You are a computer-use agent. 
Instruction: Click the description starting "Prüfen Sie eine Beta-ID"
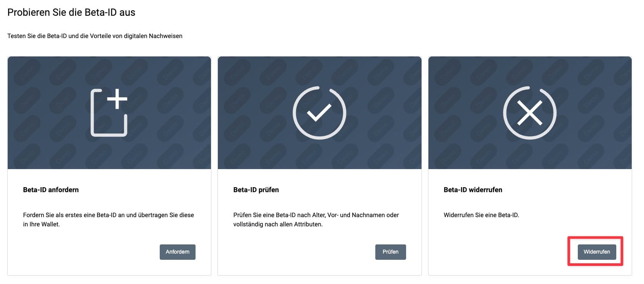[x=316, y=215]
